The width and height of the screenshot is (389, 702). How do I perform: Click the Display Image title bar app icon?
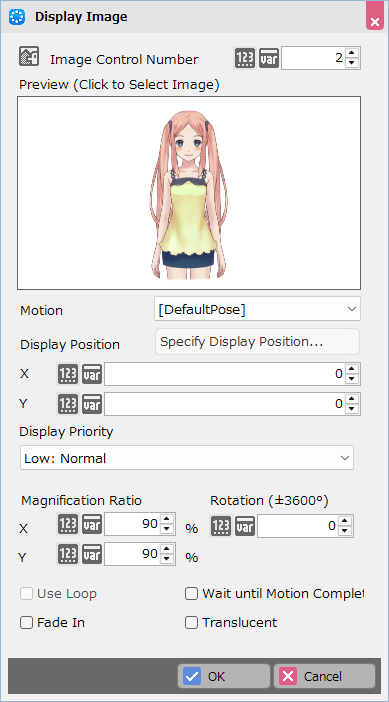pos(17,17)
